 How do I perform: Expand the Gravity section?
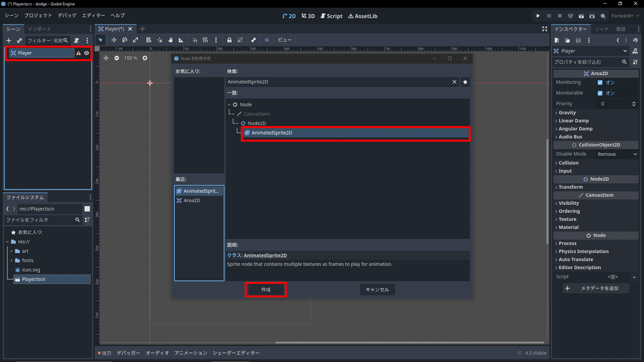pos(567,113)
